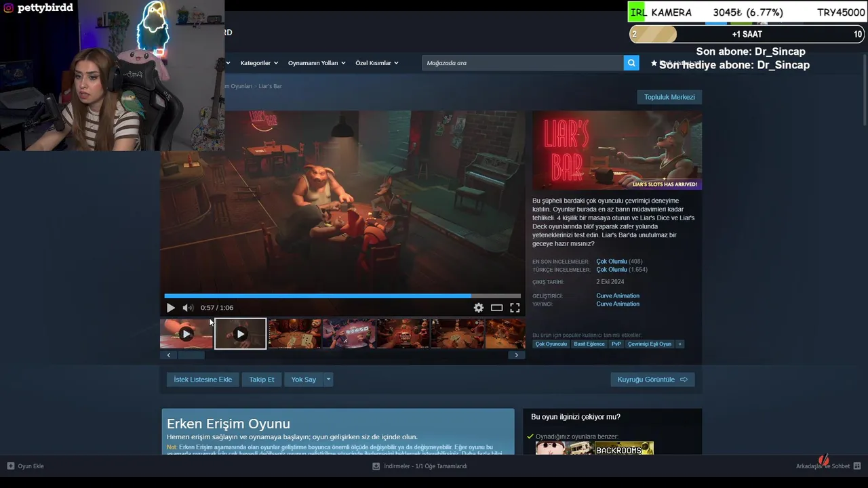Click Bu oyun ilginizi çekiyor mu? heading
Image resolution: width=868 pixels, height=488 pixels.
tap(576, 417)
